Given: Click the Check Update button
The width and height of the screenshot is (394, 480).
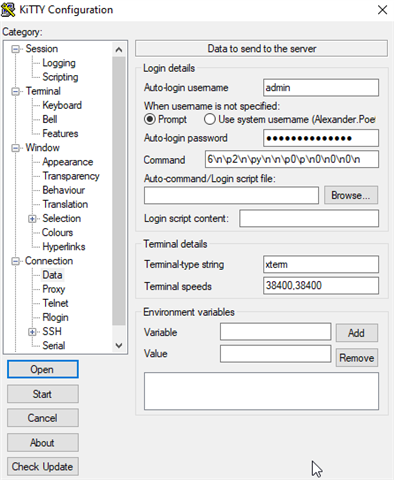Looking at the screenshot, I should pyautogui.click(x=43, y=467).
